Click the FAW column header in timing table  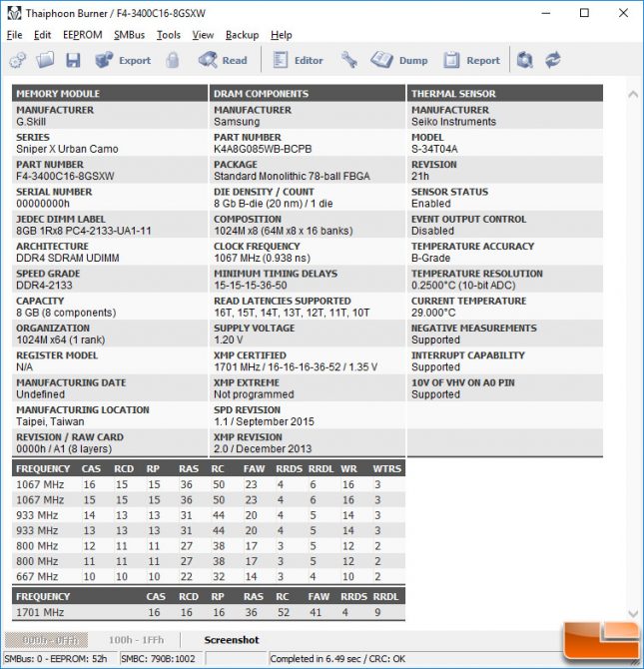click(254, 469)
